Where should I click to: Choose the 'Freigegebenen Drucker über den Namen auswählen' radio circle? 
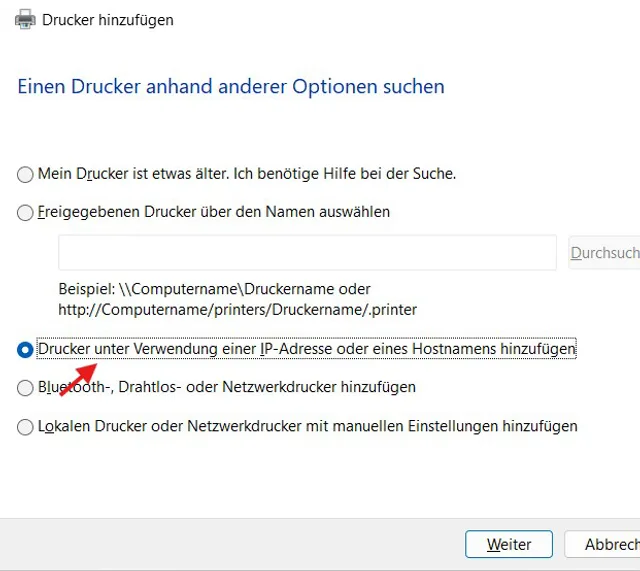coord(25,213)
